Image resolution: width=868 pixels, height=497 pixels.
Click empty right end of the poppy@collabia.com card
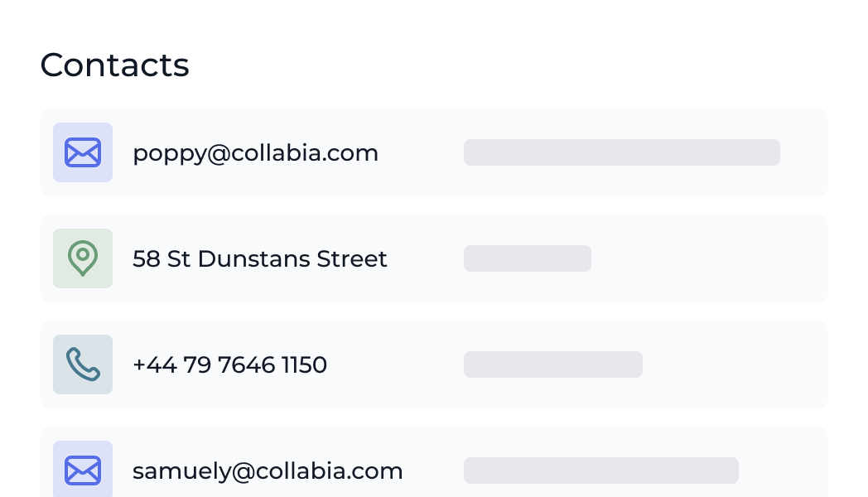point(805,152)
